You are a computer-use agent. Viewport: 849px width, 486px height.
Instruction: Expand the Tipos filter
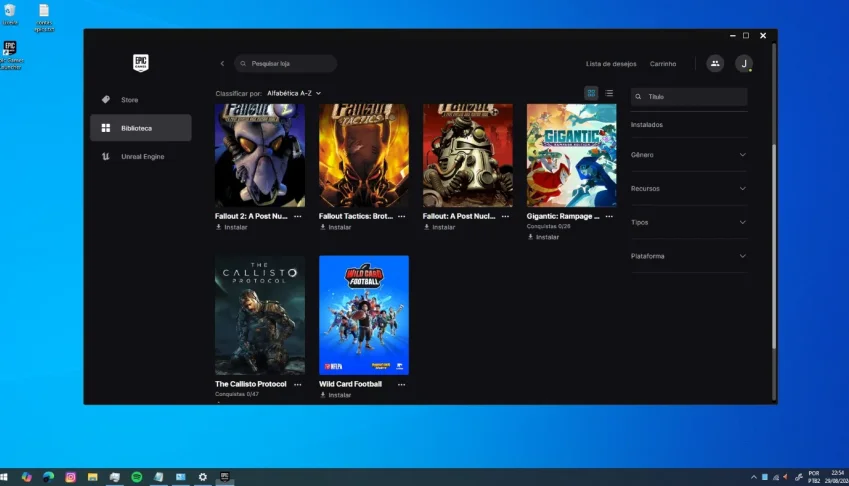tap(689, 222)
